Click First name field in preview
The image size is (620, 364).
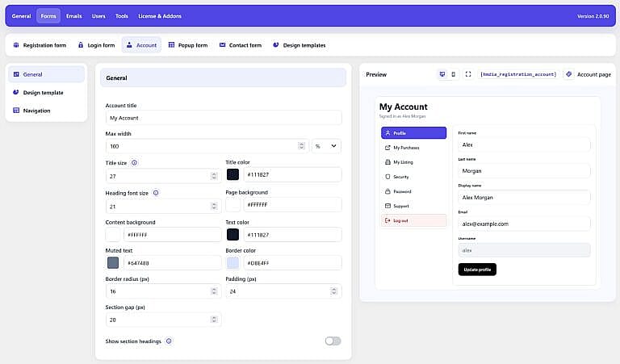524,144
